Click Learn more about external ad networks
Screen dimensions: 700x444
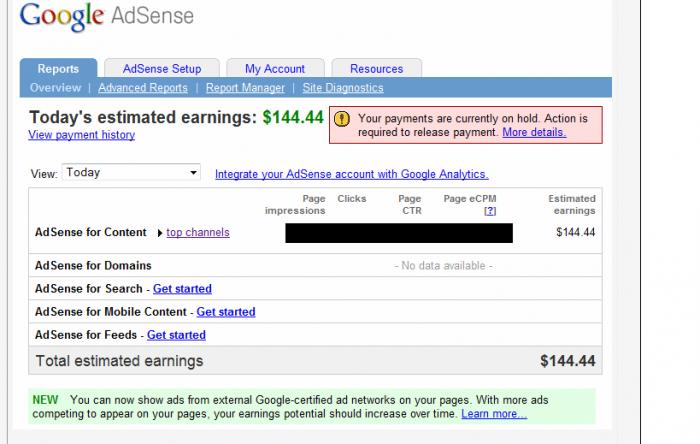point(494,414)
